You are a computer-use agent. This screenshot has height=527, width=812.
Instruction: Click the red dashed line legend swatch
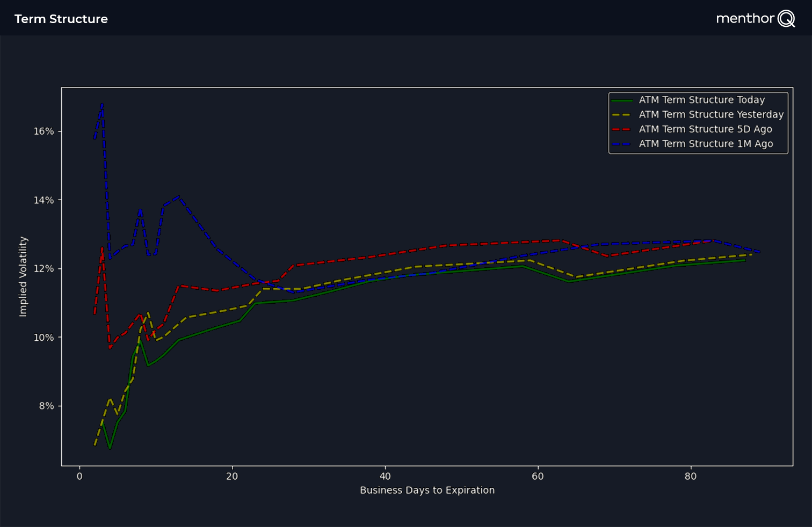[622, 129]
